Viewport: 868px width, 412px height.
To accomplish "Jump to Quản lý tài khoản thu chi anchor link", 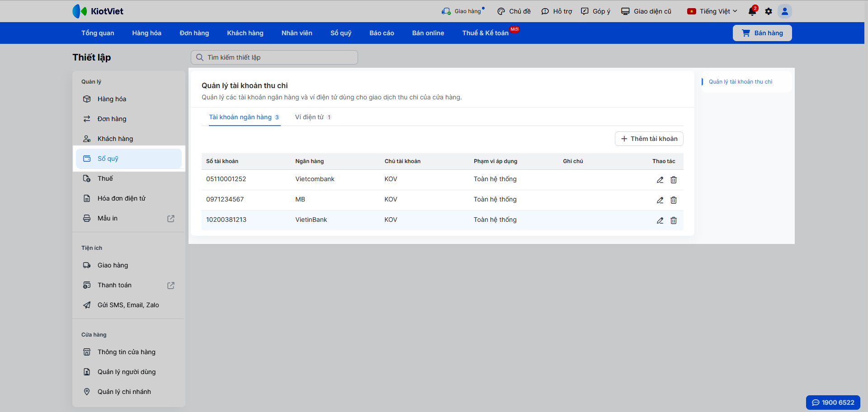I will click(741, 82).
